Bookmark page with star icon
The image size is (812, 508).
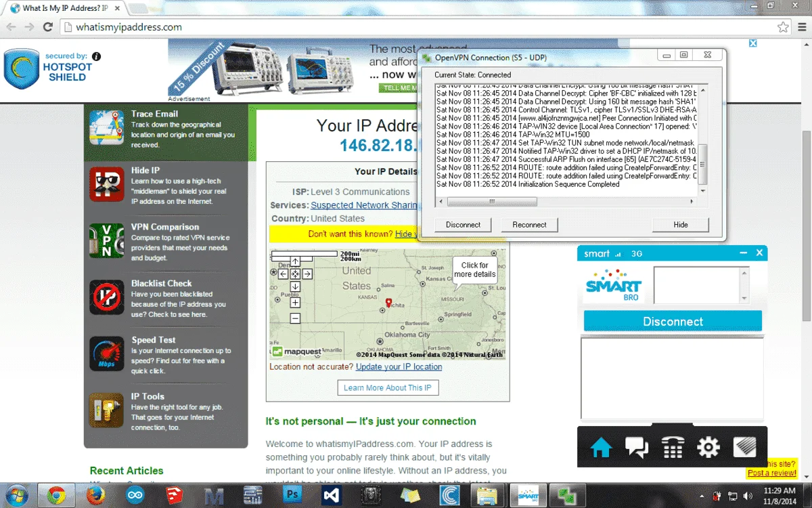783,27
